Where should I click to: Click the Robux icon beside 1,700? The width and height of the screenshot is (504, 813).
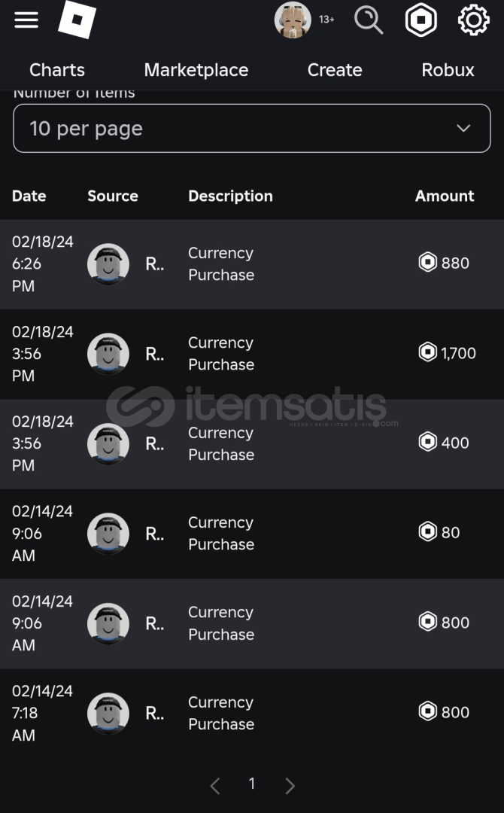428,352
